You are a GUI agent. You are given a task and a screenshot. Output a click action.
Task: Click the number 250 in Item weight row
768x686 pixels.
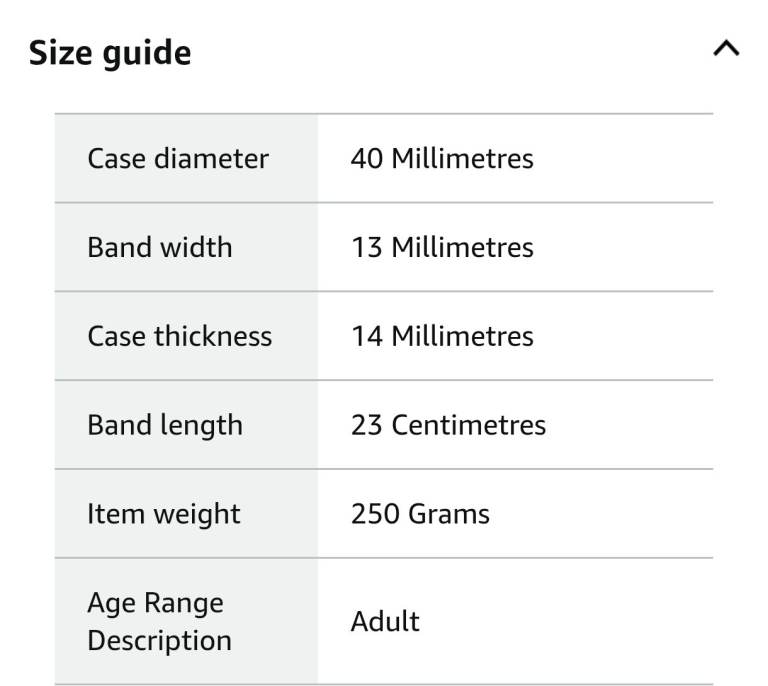[x=373, y=514]
